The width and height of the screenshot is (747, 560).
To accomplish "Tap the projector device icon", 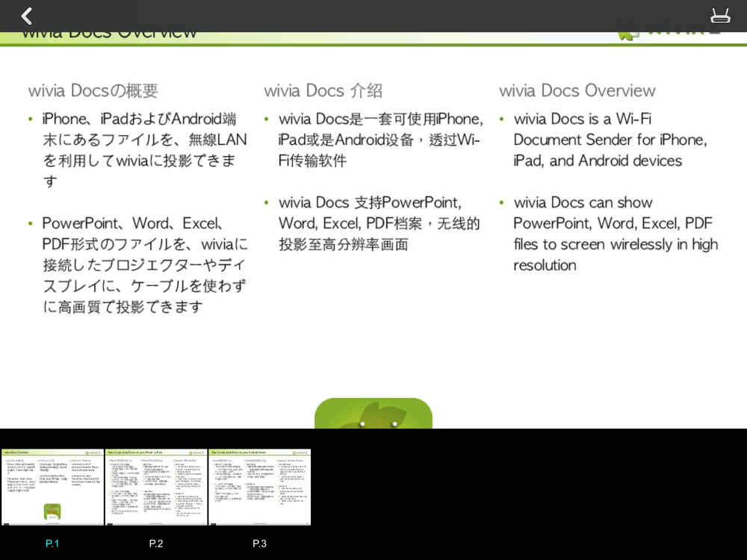I will [x=720, y=16].
